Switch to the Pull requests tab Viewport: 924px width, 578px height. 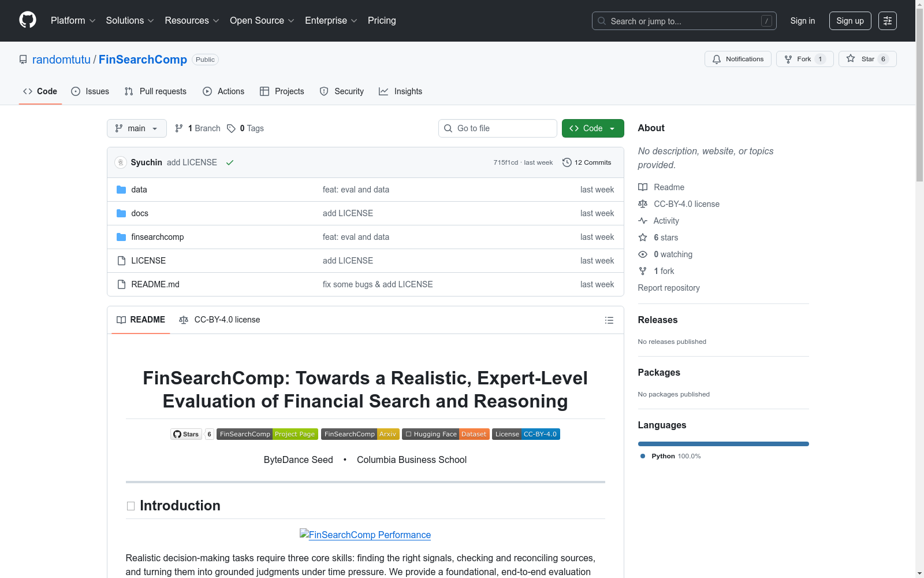[155, 91]
